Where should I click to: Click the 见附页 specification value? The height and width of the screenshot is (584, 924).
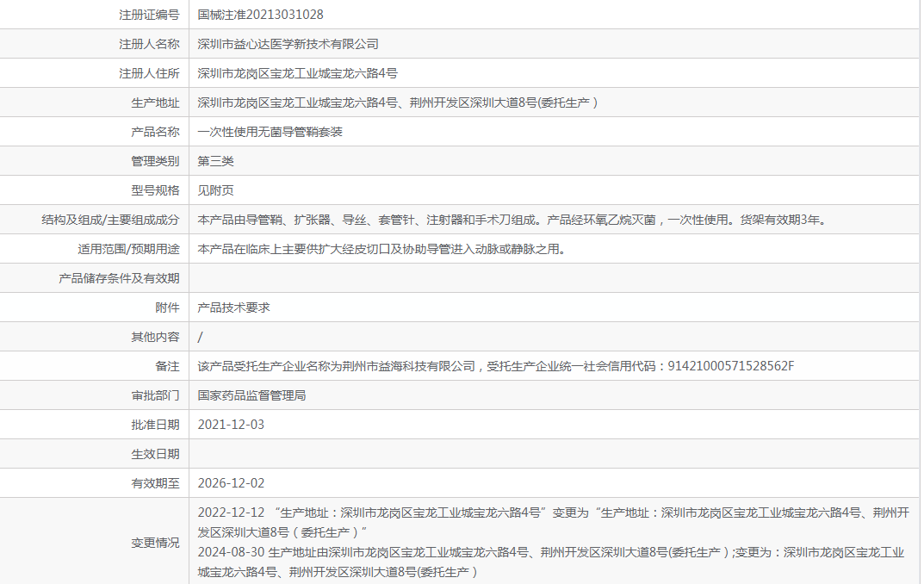pos(215,190)
